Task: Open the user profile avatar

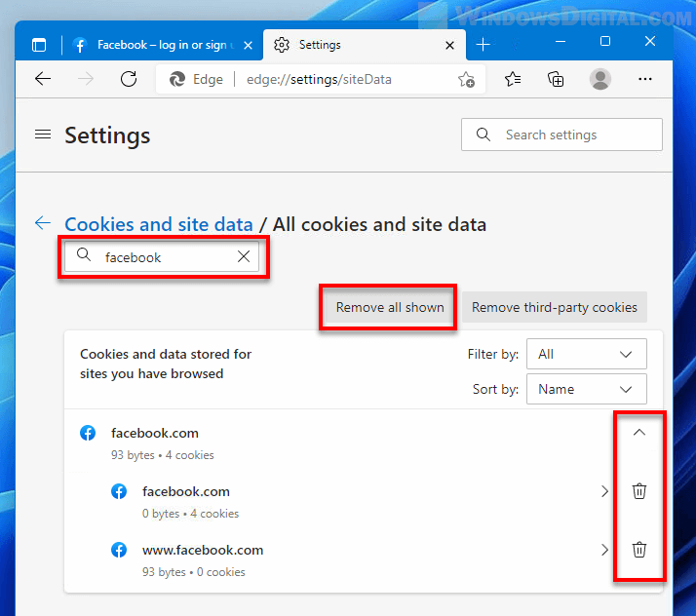Action: pyautogui.click(x=600, y=79)
